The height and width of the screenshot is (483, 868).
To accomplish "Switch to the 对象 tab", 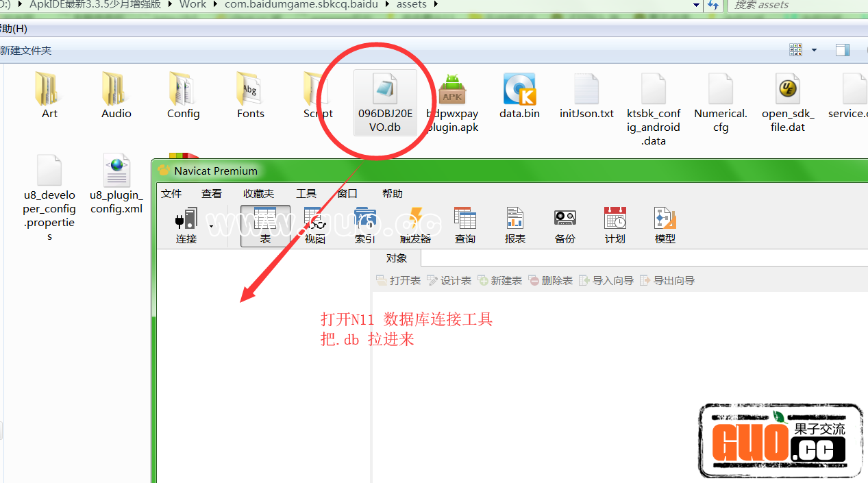I will (x=397, y=258).
